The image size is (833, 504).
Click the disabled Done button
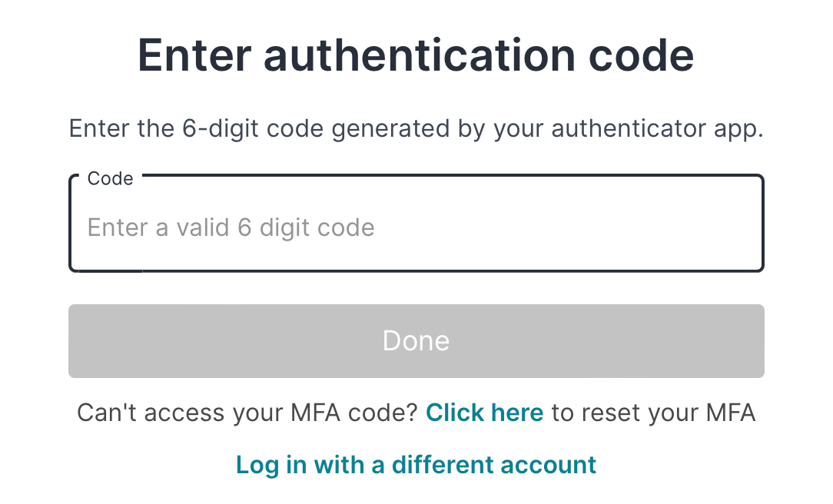point(416,341)
